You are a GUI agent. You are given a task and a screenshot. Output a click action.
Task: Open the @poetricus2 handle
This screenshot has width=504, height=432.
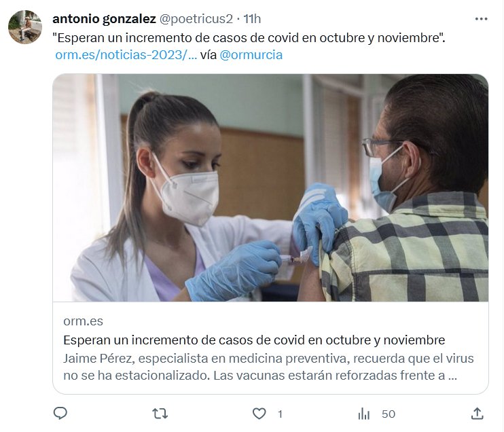(x=196, y=19)
